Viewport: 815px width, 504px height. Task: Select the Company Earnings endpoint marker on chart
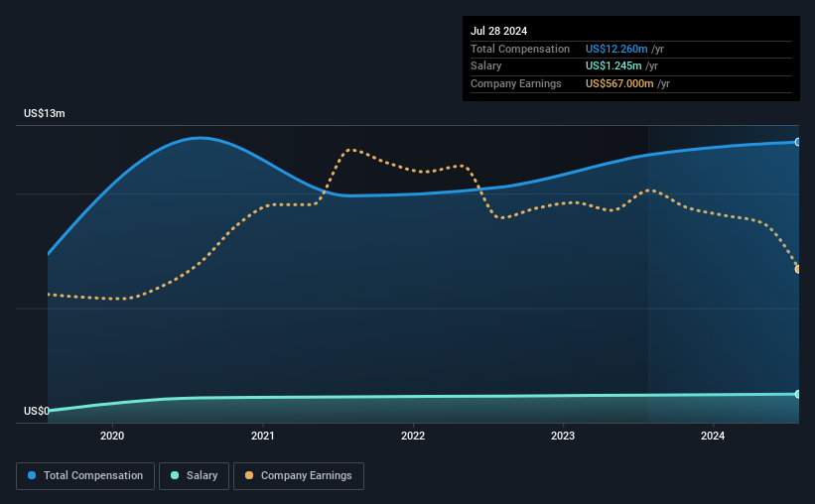pyautogui.click(x=798, y=269)
